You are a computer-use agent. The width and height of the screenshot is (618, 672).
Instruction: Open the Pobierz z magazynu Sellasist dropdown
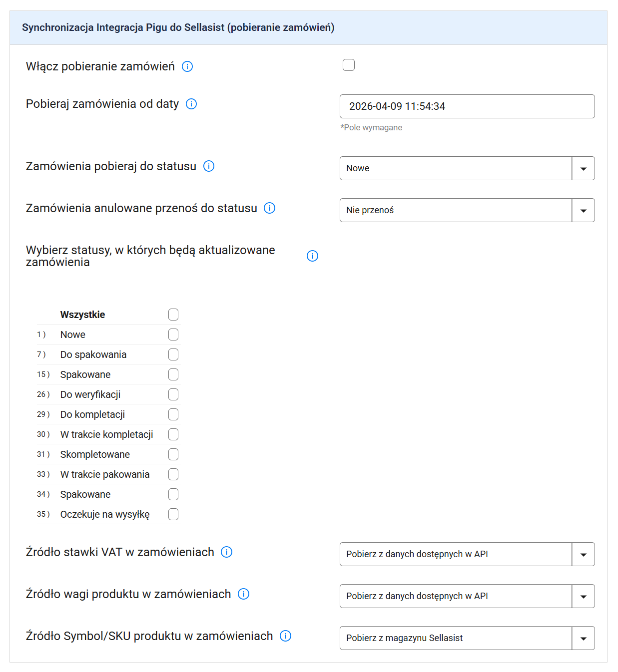467,638
